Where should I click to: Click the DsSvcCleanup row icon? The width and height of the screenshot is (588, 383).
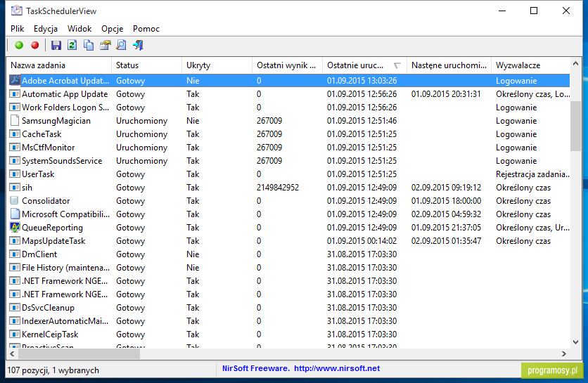pyautogui.click(x=15, y=307)
